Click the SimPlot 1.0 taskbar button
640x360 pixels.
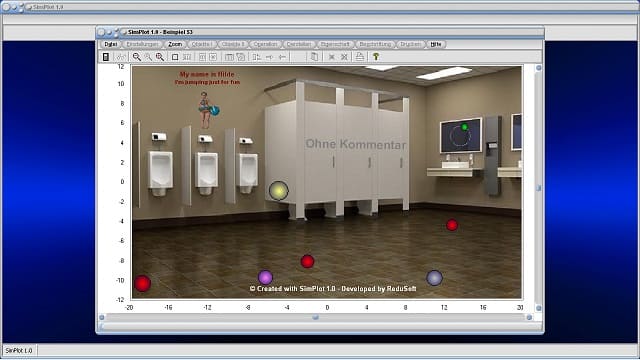[19, 351]
